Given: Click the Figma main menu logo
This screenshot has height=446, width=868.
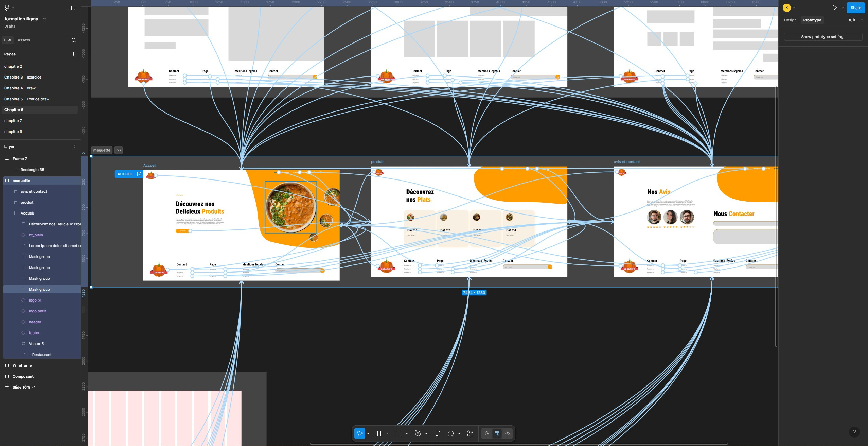Looking at the screenshot, I should (7, 8).
